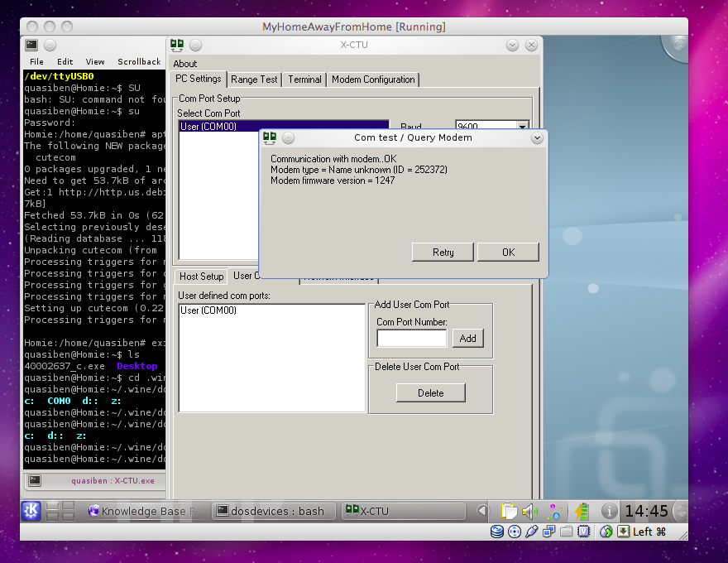The width and height of the screenshot is (728, 563).
Task: Click the Konsole tab terminal icon
Action: coord(35,480)
